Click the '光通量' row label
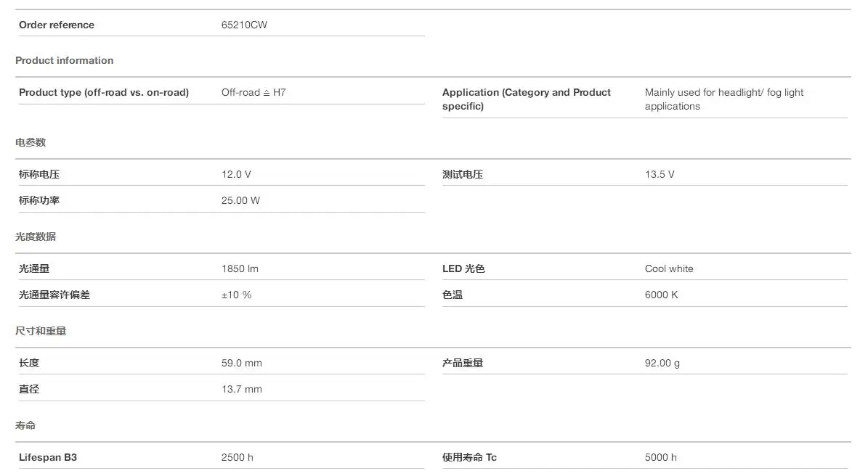This screenshot has height=476, width=868. coord(34,268)
